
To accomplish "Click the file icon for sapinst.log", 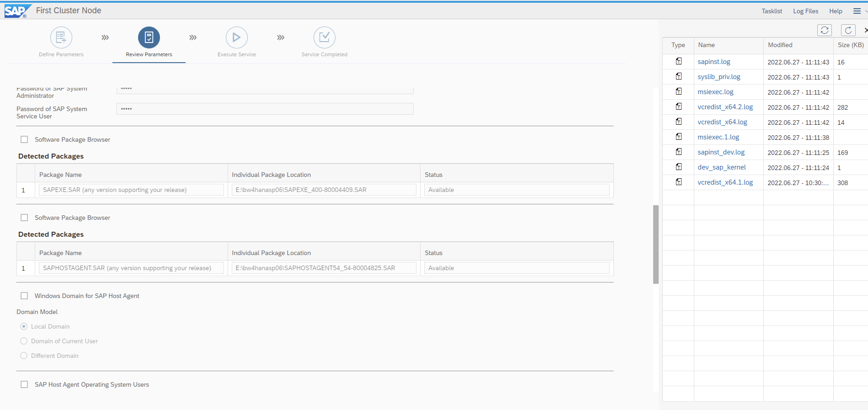I will click(679, 61).
